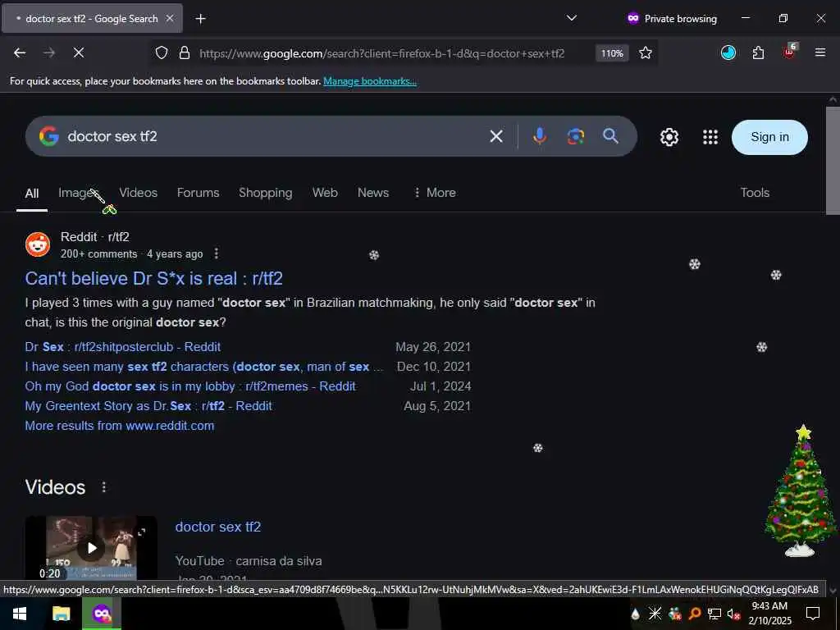Click the Sign in button

[x=769, y=137]
